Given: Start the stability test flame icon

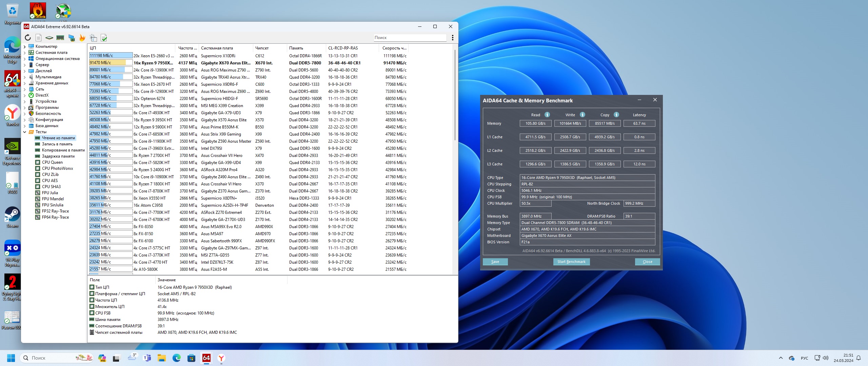Looking at the screenshot, I should (82, 38).
